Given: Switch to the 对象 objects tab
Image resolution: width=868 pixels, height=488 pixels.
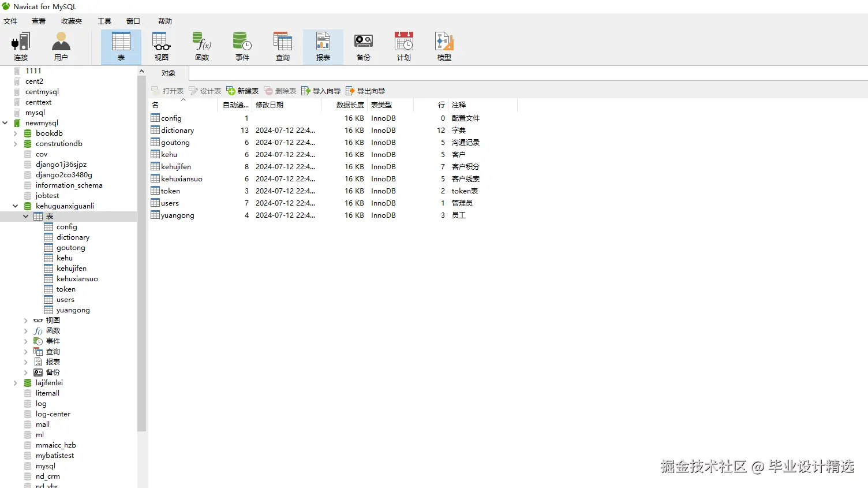Looking at the screenshot, I should (169, 73).
